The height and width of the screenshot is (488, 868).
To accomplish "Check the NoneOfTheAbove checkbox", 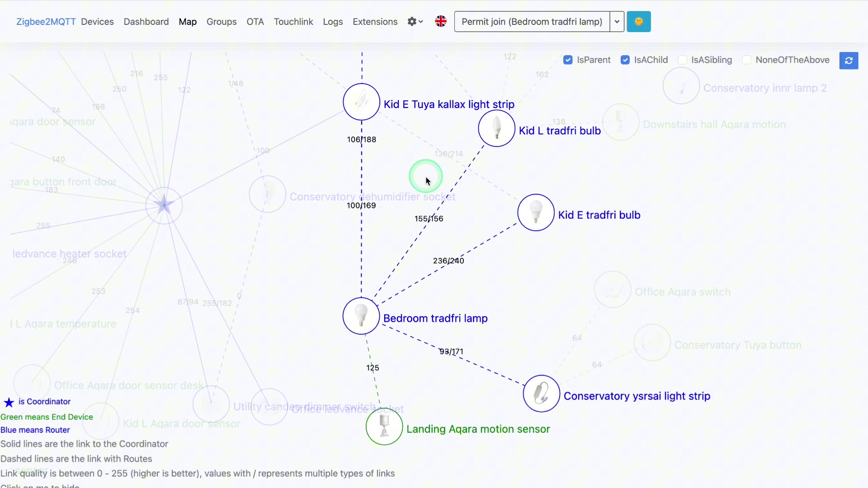I will [x=746, y=60].
